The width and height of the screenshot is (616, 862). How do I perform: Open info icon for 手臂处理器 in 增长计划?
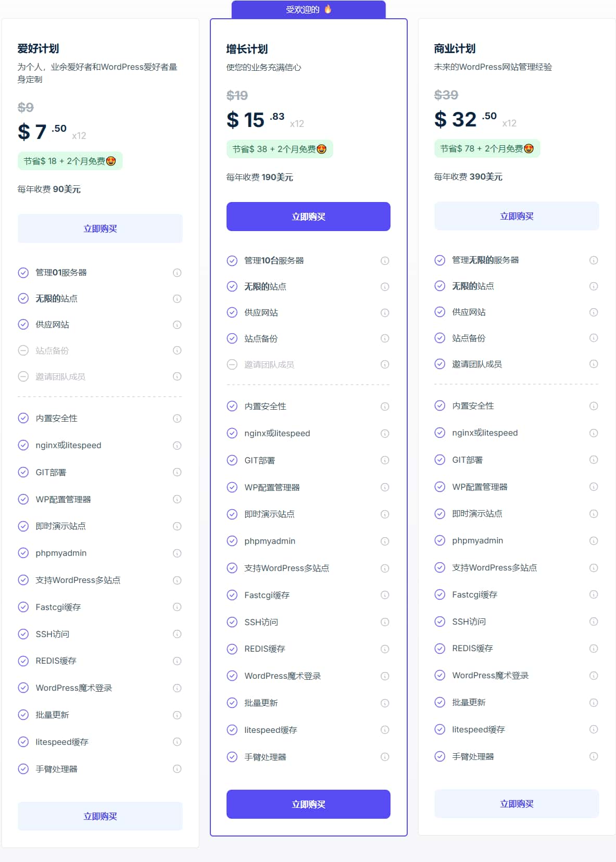coord(385,757)
